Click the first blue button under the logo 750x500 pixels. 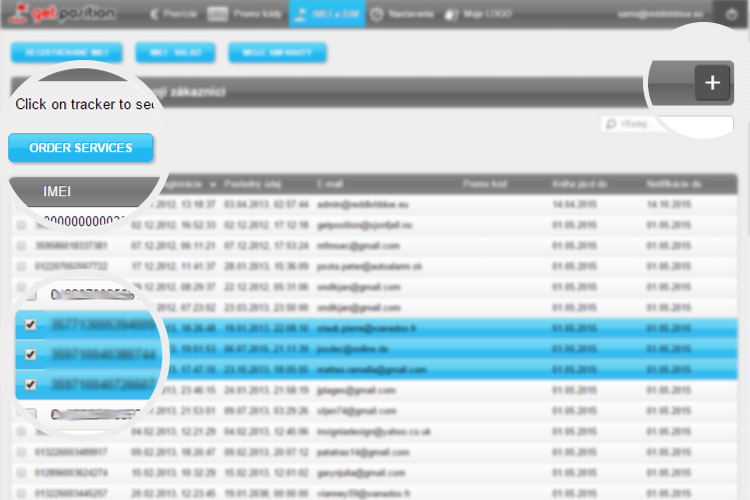coord(66,52)
